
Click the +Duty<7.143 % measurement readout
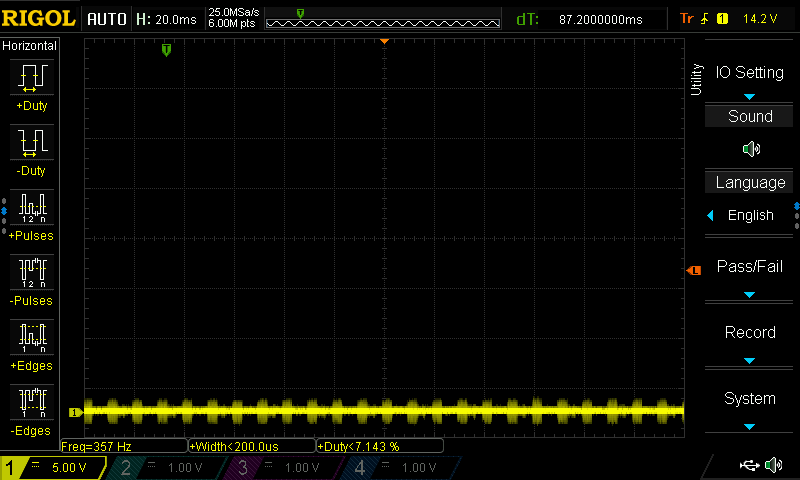click(380, 446)
